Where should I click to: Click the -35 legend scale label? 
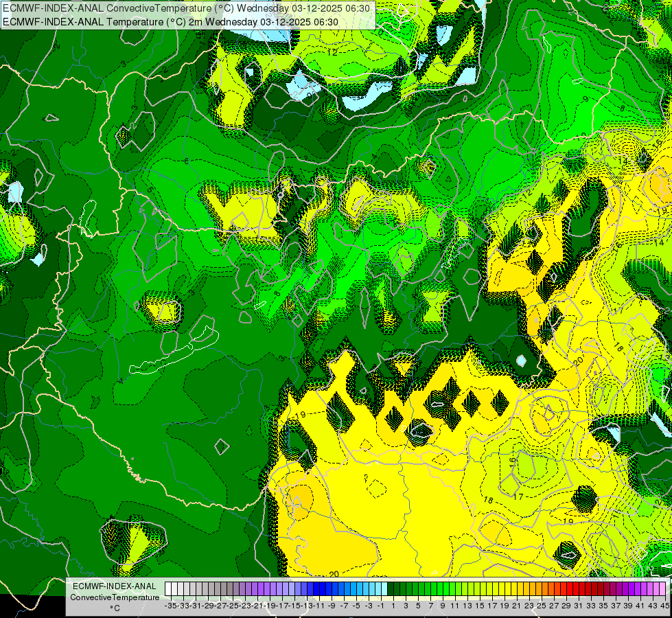170,606
